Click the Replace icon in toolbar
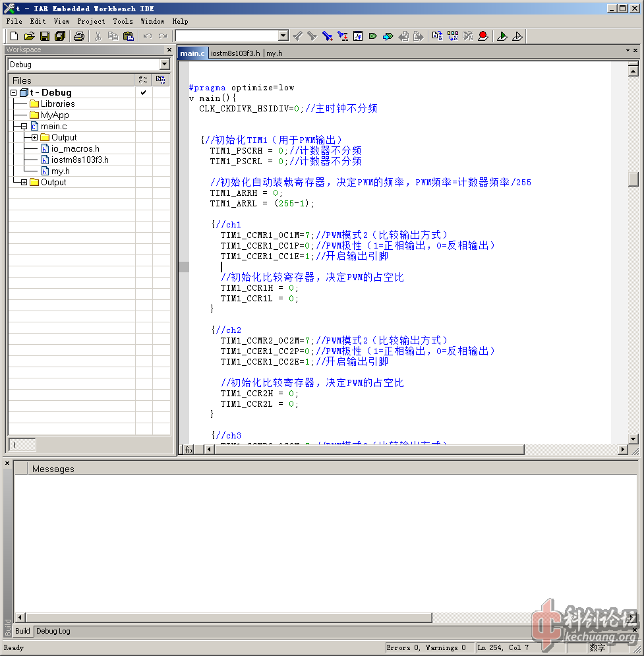Viewport: 644px width, 656px height. click(343, 36)
